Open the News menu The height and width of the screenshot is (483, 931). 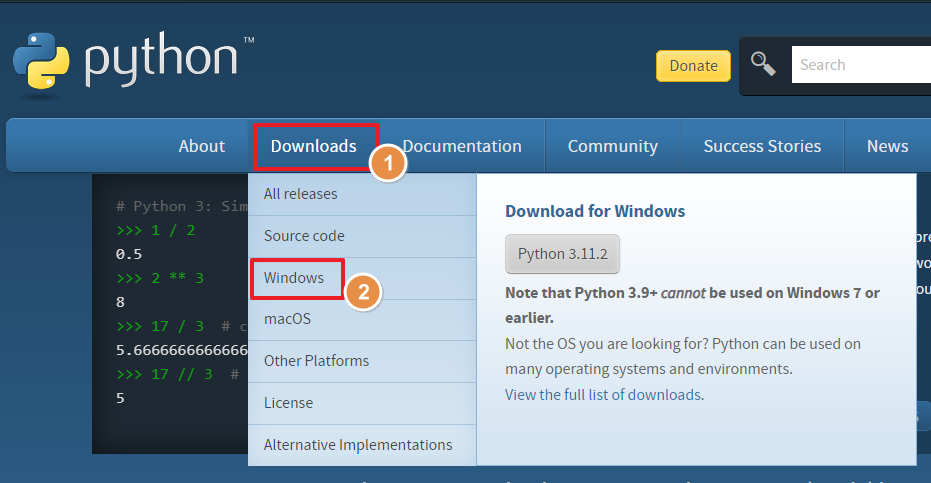pyautogui.click(x=888, y=146)
